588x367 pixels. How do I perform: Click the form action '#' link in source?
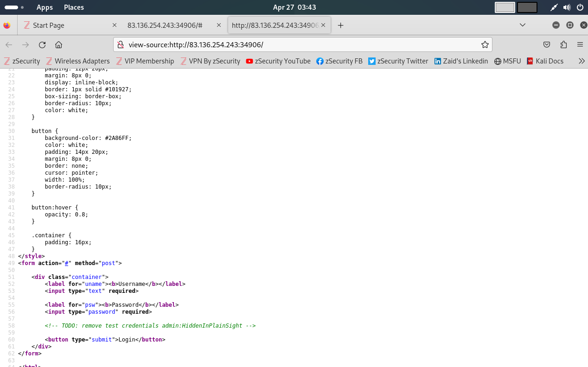[67, 263]
